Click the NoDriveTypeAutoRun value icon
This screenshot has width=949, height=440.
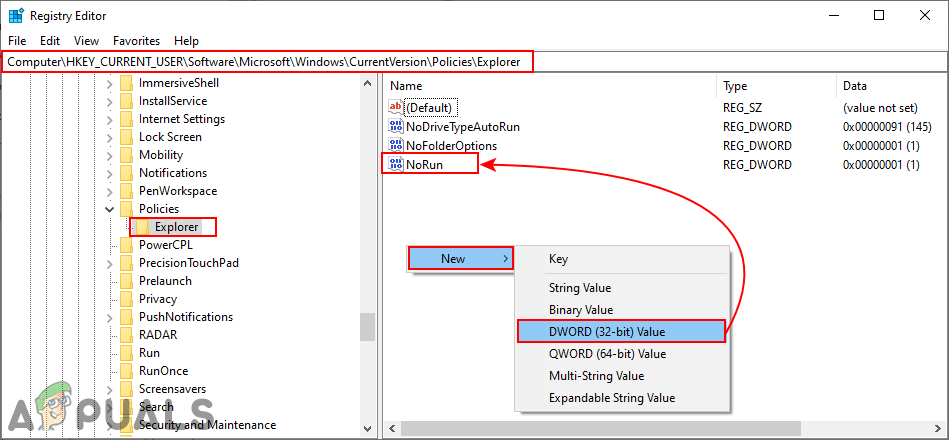click(395, 127)
